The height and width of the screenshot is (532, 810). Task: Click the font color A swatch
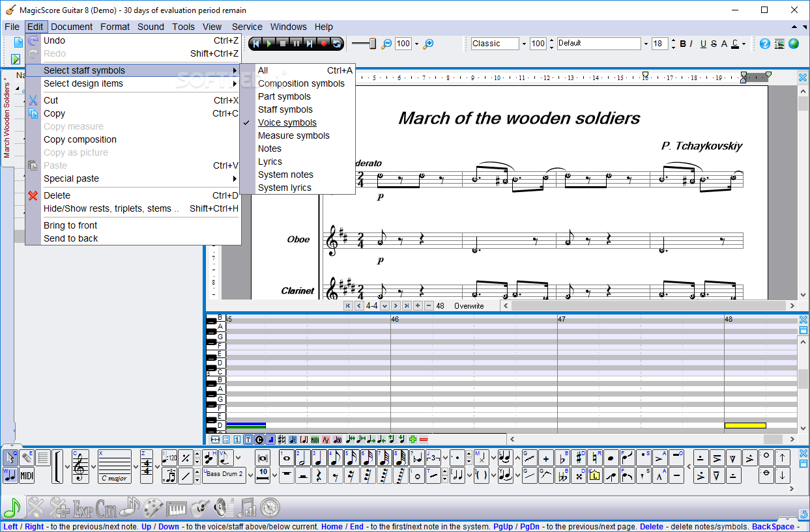[734, 44]
